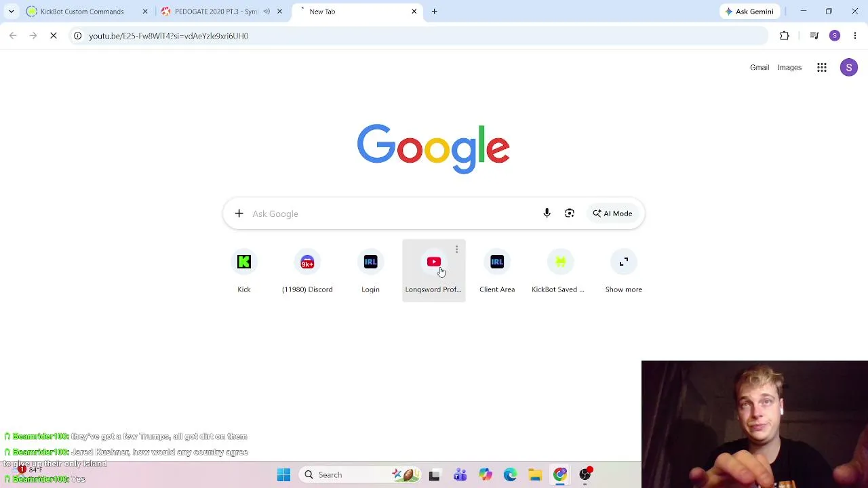868x488 pixels.
Task: Open the Kick shortcut
Action: [x=244, y=271]
